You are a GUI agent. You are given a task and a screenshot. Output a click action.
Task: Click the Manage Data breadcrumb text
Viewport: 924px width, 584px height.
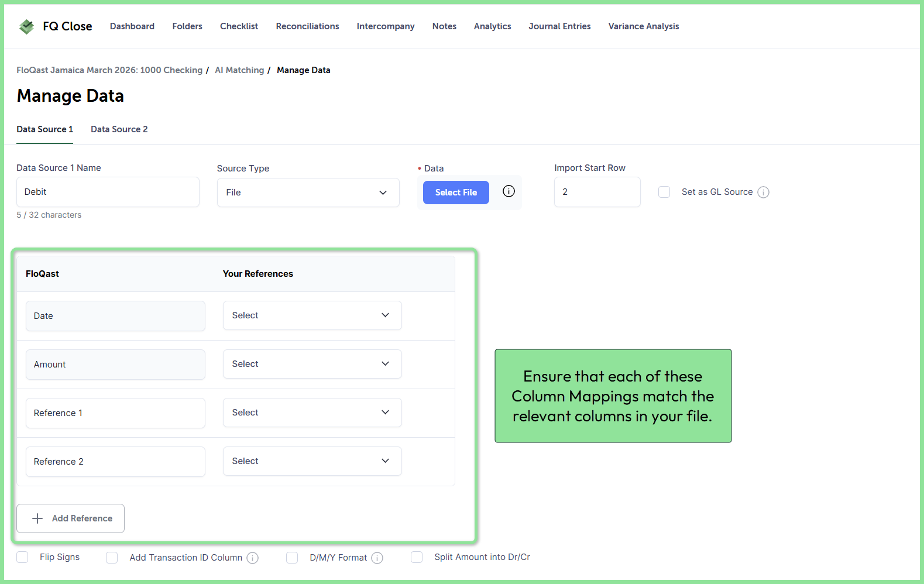point(304,70)
